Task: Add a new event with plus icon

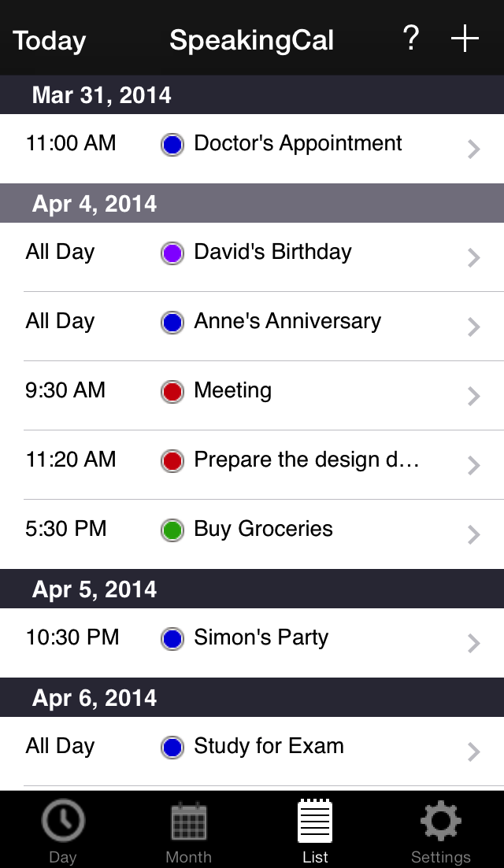Action: pos(465,38)
